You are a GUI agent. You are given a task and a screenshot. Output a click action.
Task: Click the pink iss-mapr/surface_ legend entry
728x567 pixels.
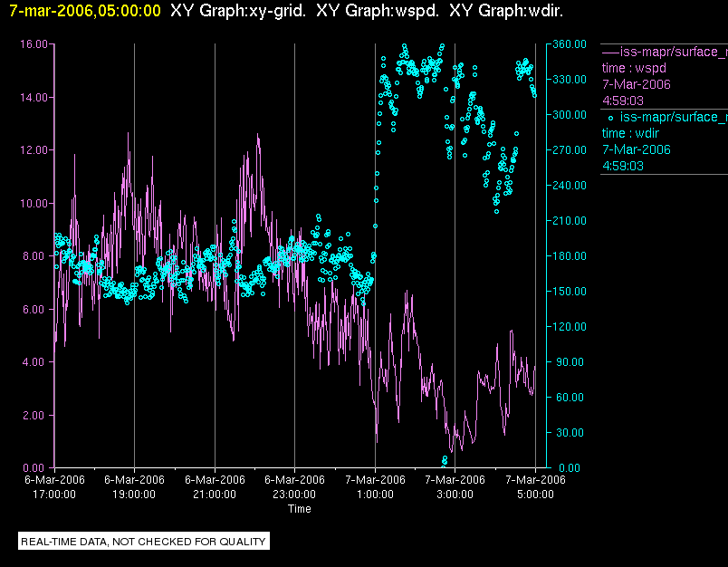[674, 52]
